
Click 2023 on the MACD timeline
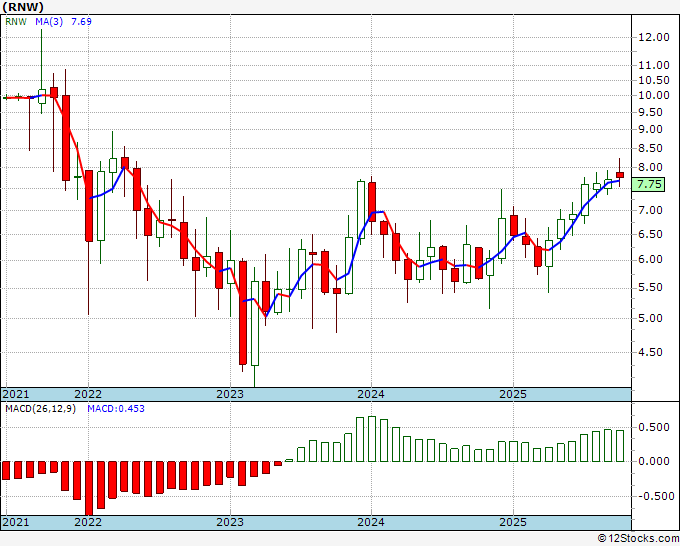(230, 522)
